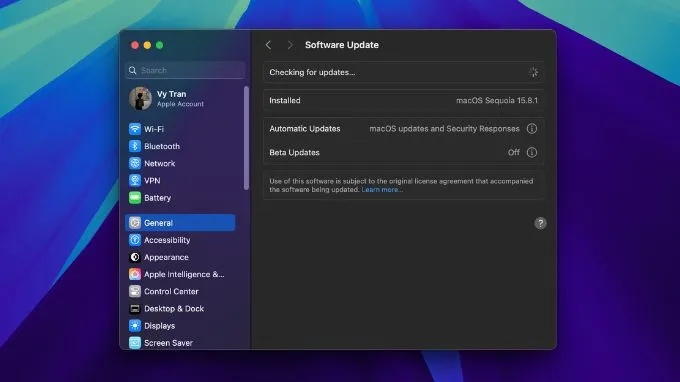Click the license agreement notice text
The width and height of the screenshot is (680, 382).
coord(401,185)
